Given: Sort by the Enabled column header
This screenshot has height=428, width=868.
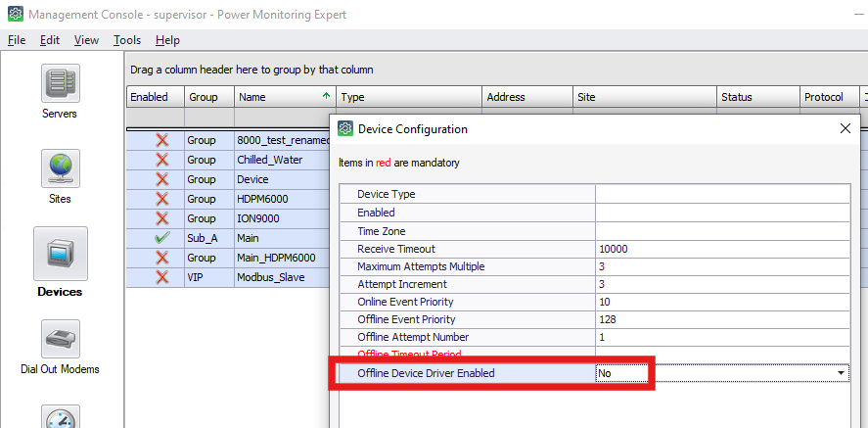Looking at the screenshot, I should (x=156, y=97).
